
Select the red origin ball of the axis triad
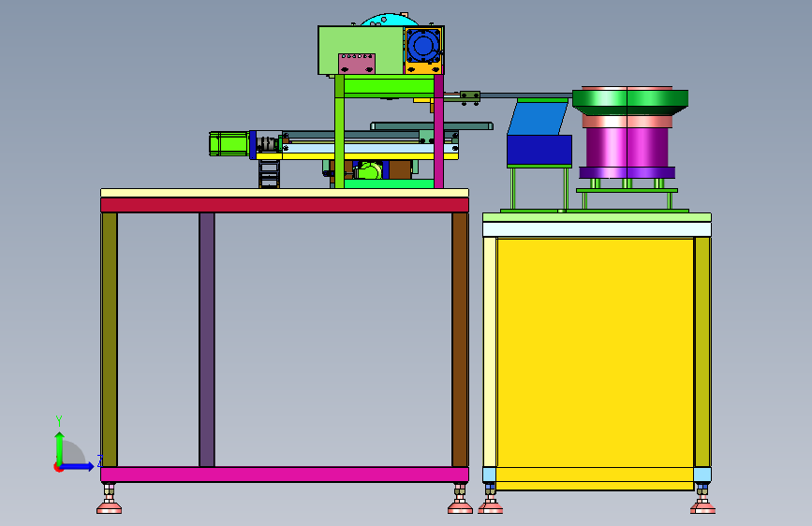coord(57,467)
